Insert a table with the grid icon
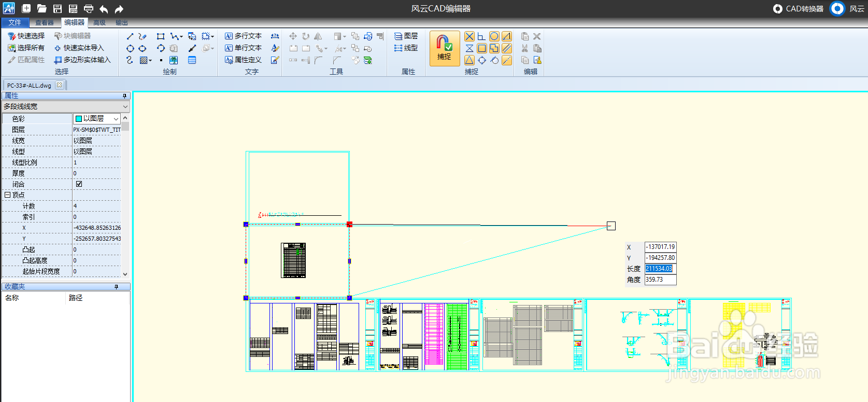The height and width of the screenshot is (402, 868). pos(192,60)
